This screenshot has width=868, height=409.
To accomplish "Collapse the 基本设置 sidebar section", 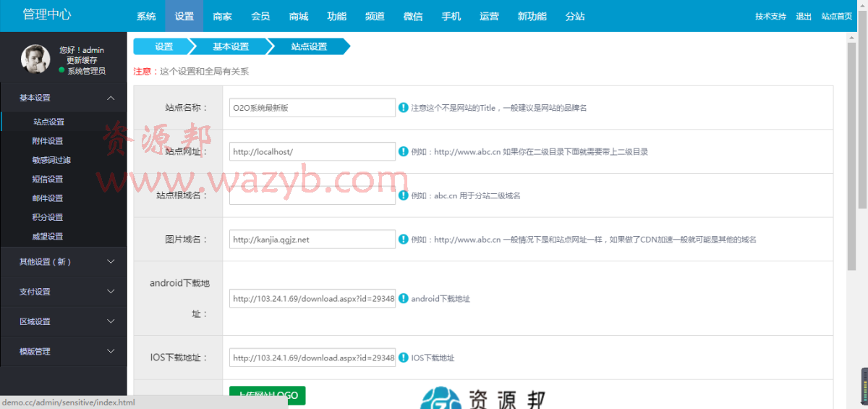I will point(64,98).
